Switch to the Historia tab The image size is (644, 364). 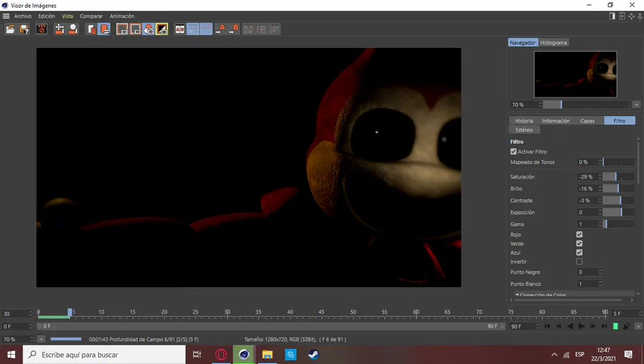[x=524, y=121]
